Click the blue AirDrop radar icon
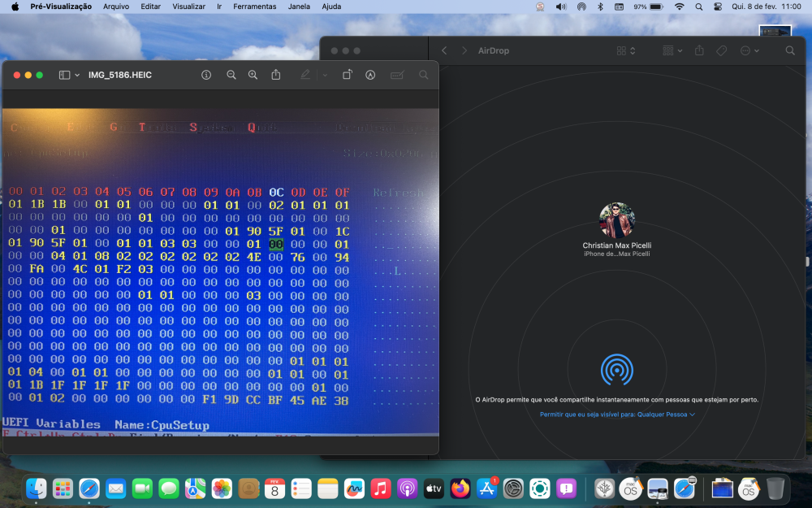 click(x=617, y=370)
